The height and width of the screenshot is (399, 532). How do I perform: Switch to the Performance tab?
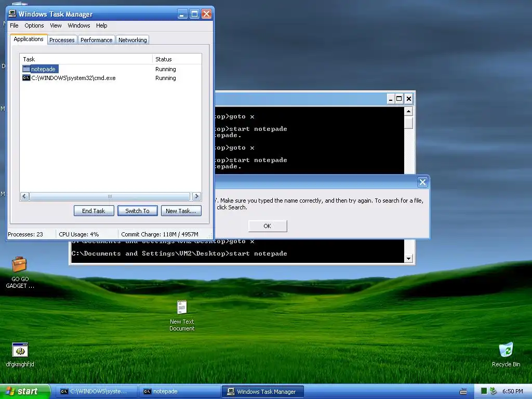pyautogui.click(x=96, y=40)
